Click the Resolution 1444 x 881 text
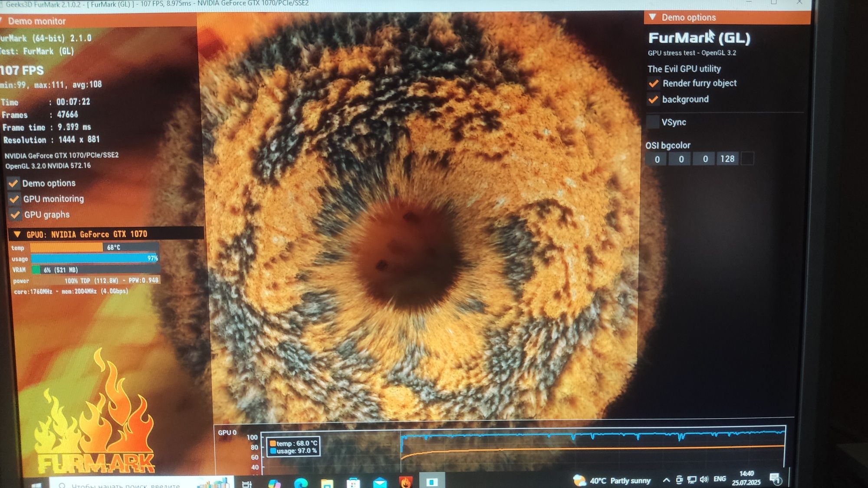This screenshot has height=488, width=868. (52, 140)
